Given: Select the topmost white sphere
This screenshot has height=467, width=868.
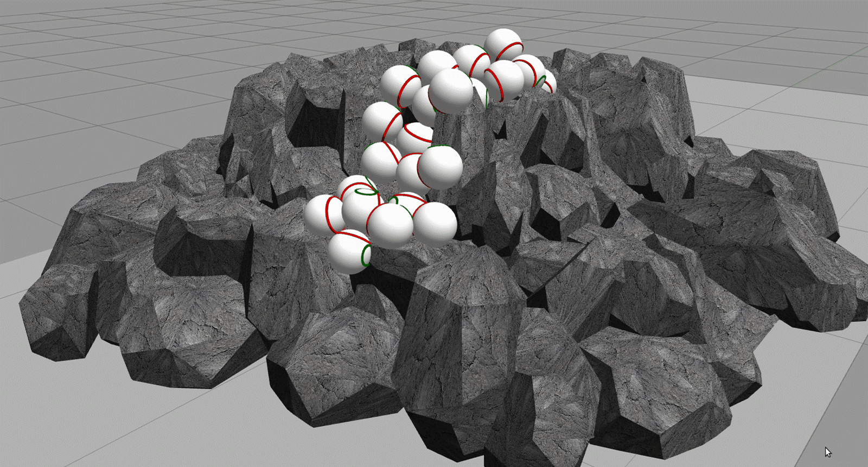Looking at the screenshot, I should (x=503, y=45).
